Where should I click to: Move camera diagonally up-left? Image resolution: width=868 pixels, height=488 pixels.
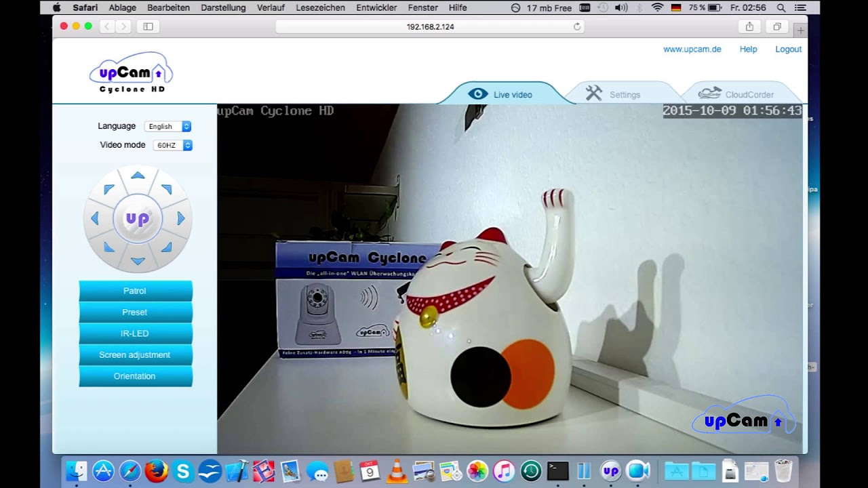[108, 189]
